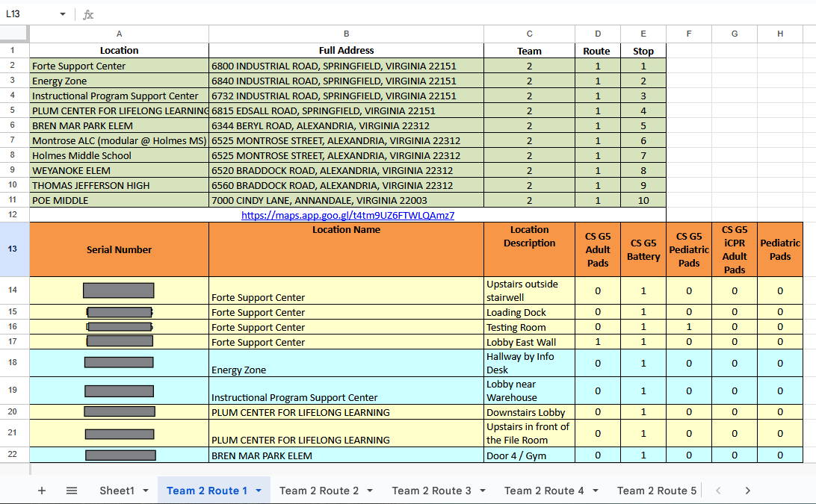816x504 pixels.
Task: Open Team 2 Route 2 tab dropdown
Action: tap(371, 491)
